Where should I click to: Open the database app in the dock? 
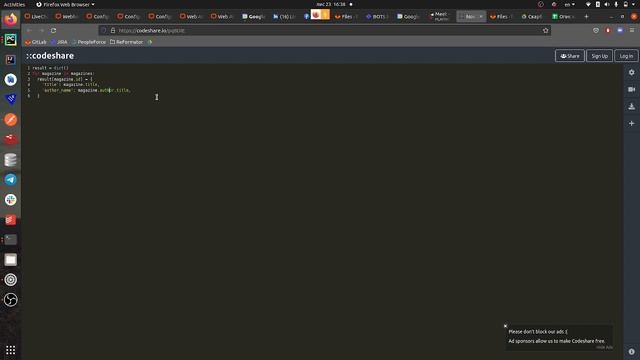click(11, 160)
